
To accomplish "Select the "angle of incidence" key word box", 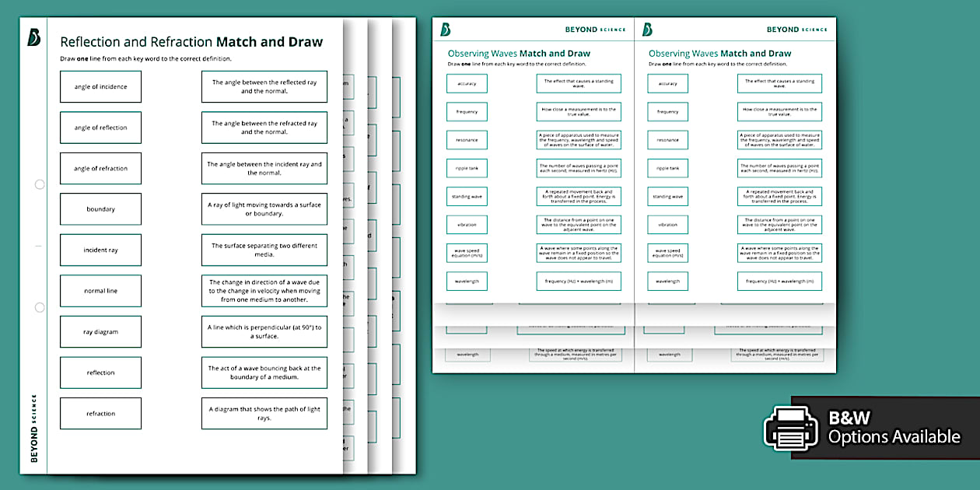I will [x=100, y=86].
